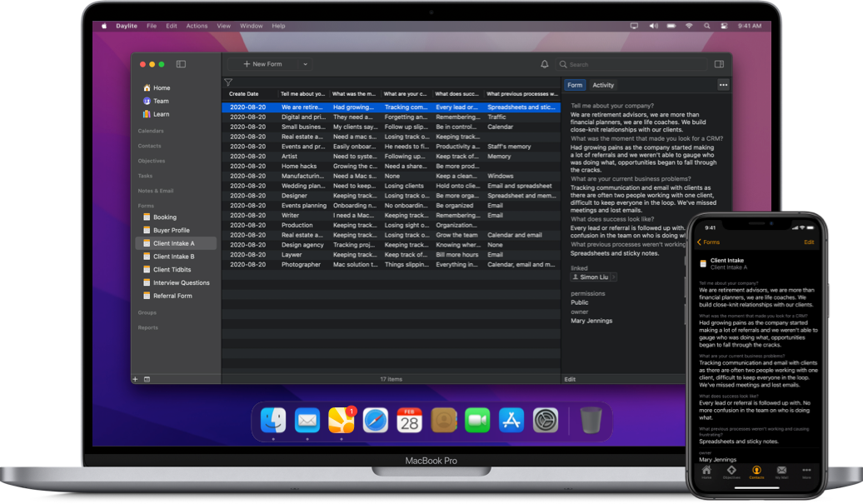Expand the Notes & Email sidebar section

(156, 191)
